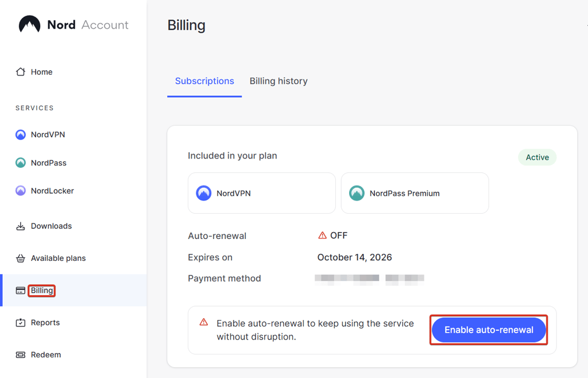Select the NordVPN plan card
This screenshot has height=378, width=588.
(262, 193)
